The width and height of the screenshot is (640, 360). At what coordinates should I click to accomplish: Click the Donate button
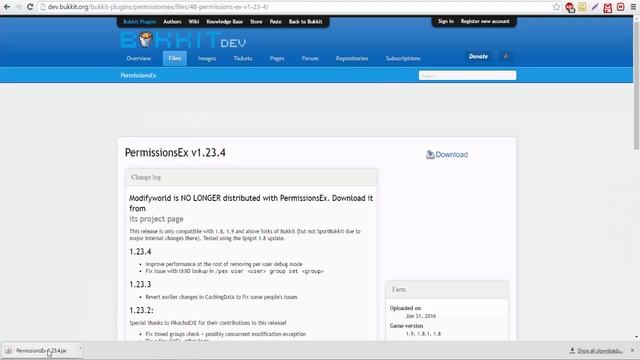[x=478, y=56]
